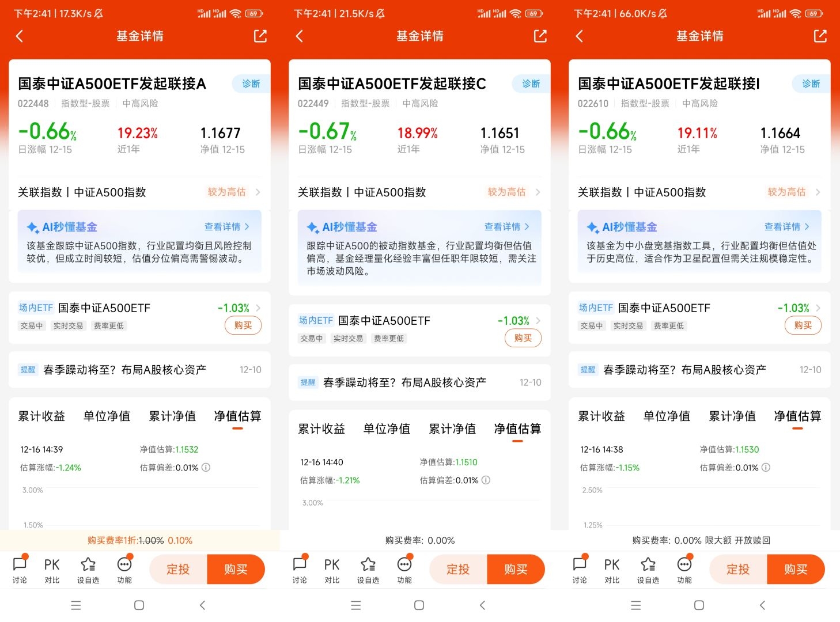This screenshot has width=840, height=622.
Task: Show 估算偏差 info for 联接A fund
Action: click(206, 468)
